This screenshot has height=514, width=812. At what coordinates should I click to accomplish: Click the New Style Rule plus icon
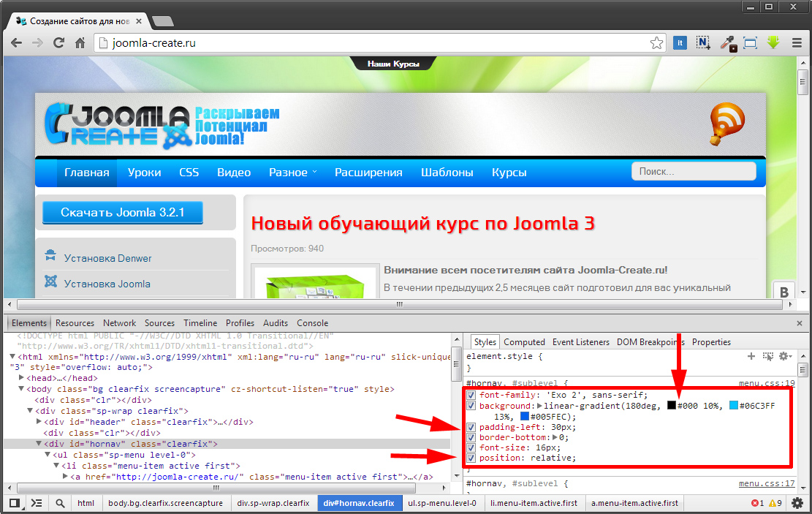[x=751, y=356]
